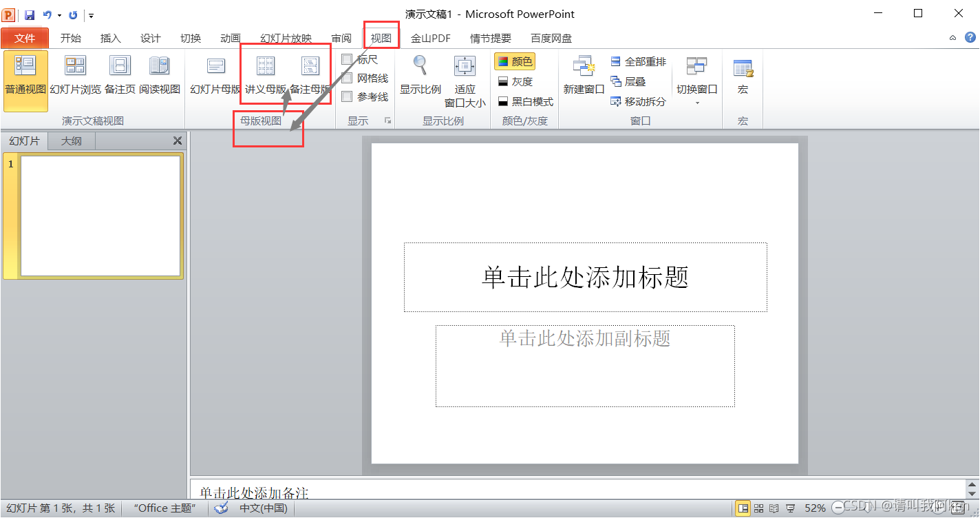
Task: Select 颜色 color mode
Action: click(515, 62)
